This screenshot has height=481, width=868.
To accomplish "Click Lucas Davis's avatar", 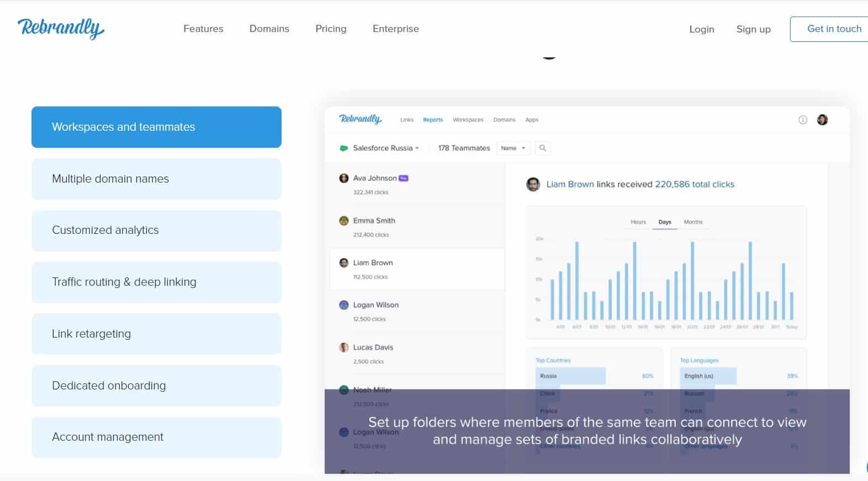I will [343, 348].
